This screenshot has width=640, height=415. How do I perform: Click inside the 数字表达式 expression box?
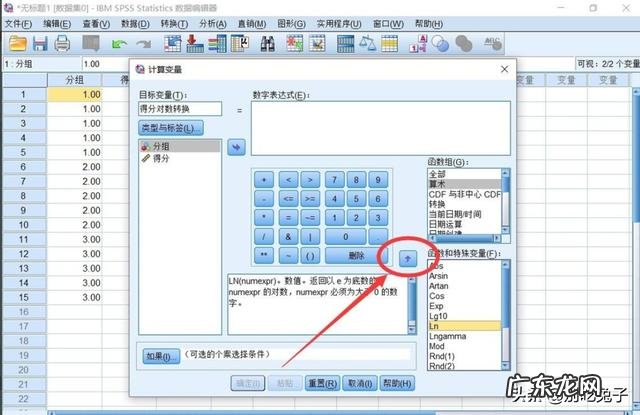point(381,128)
